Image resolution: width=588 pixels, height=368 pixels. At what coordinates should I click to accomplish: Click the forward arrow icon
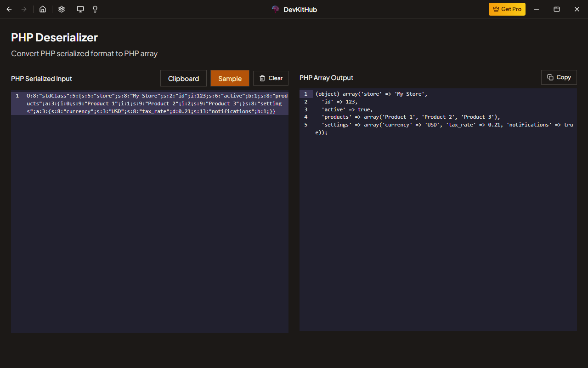[24, 9]
